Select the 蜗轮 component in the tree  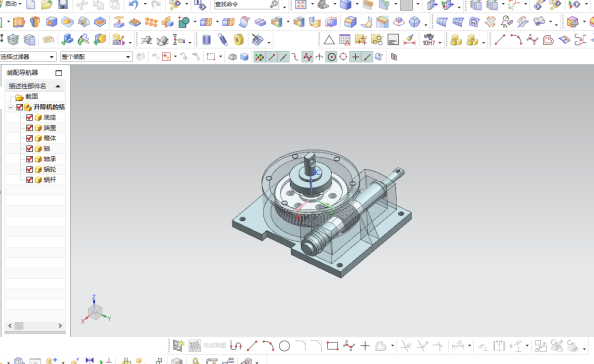coord(50,169)
